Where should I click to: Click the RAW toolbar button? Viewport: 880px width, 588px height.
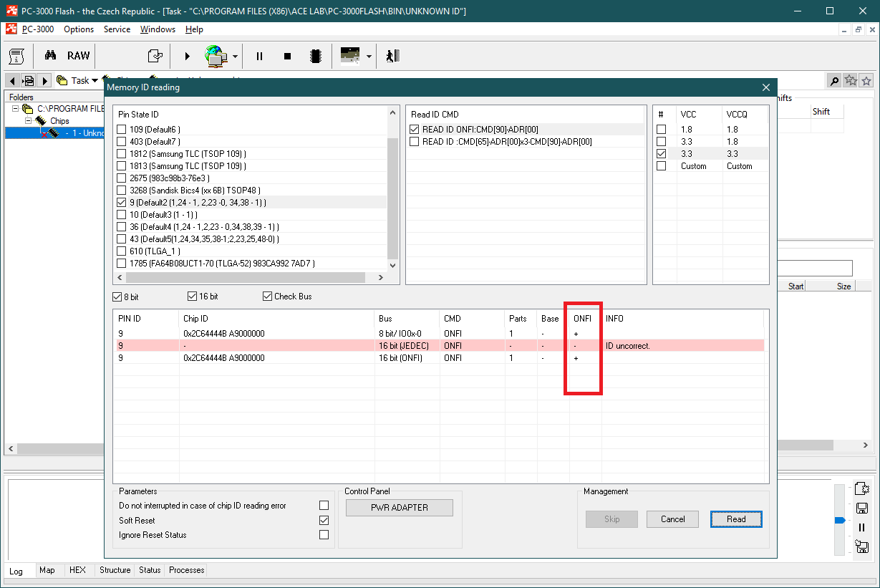(79, 56)
